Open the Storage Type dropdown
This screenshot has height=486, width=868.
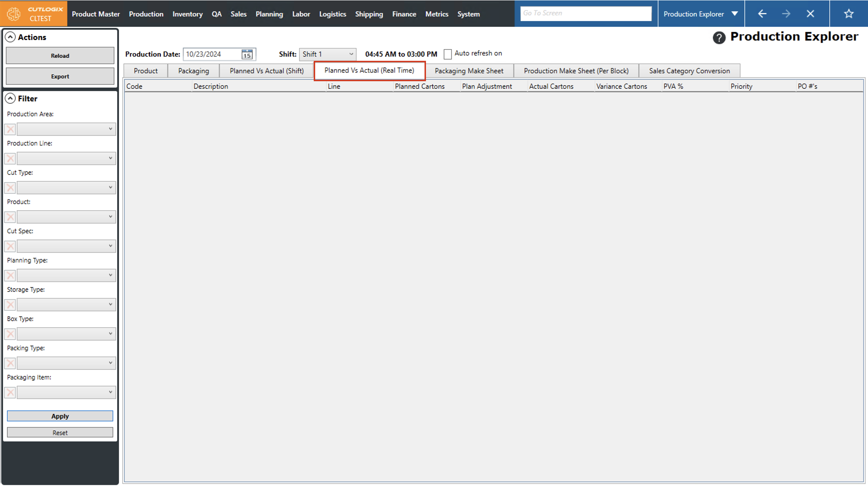66,304
